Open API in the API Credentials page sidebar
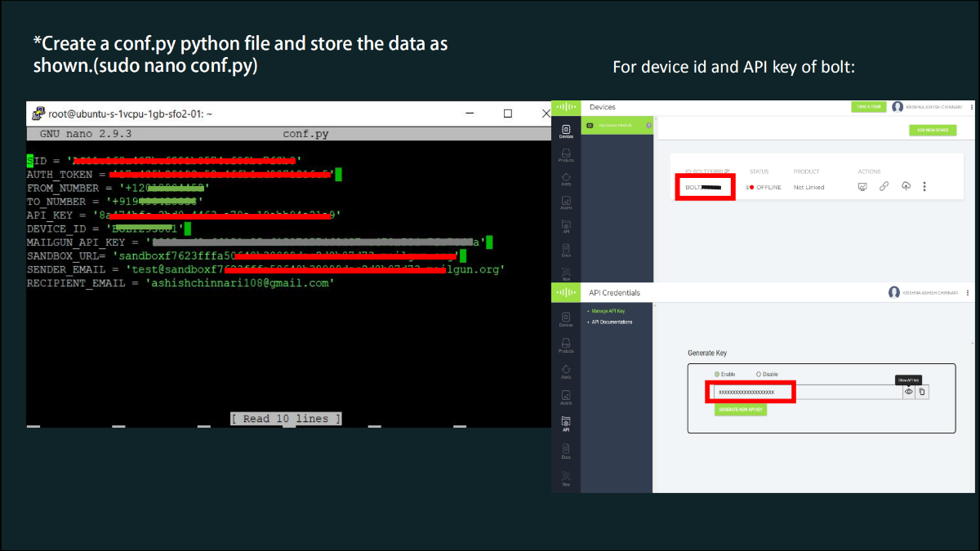This screenshot has height=551, width=980. click(x=566, y=424)
